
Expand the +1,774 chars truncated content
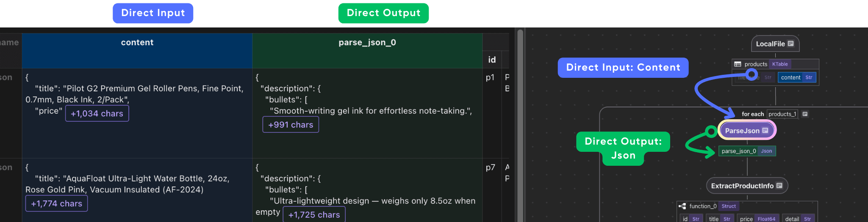point(56,204)
